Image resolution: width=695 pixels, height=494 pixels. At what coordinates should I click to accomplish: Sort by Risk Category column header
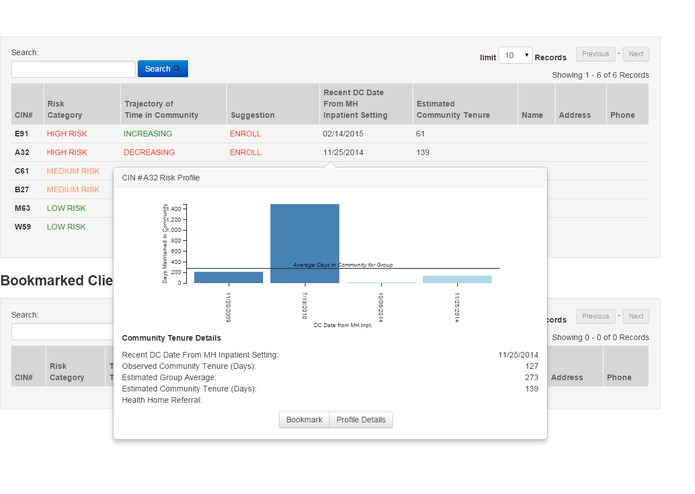click(82, 104)
